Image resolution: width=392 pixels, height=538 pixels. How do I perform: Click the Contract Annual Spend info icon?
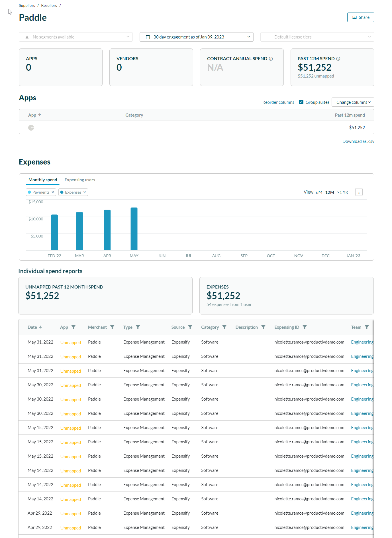[x=271, y=59]
